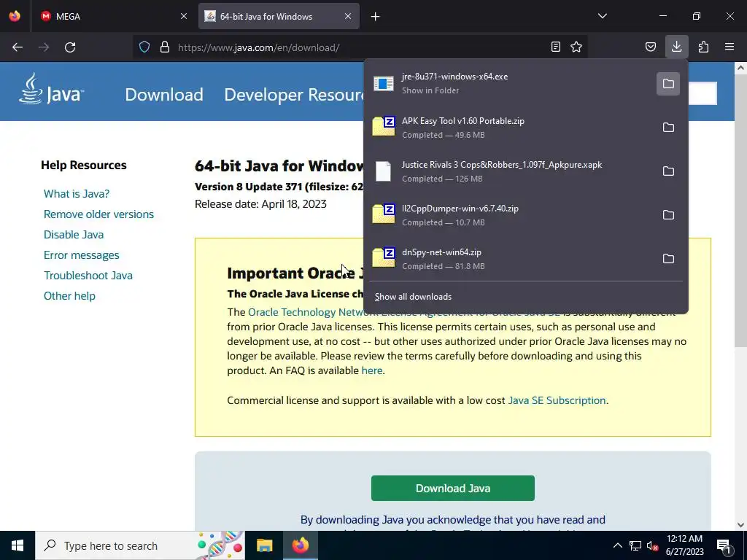Open Il2CppDumper-win-v6.7.40.zip entry
Image resolution: width=747 pixels, height=560 pixels.
510,215
